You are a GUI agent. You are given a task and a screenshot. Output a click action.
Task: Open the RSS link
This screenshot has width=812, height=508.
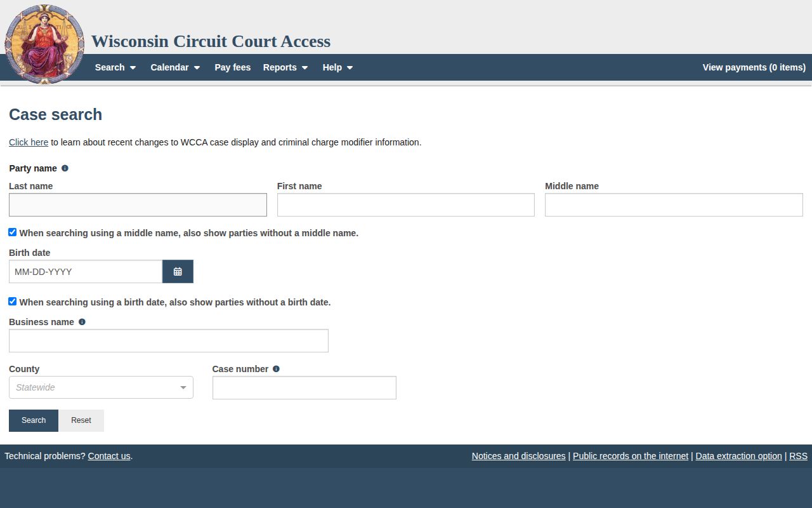(798, 456)
